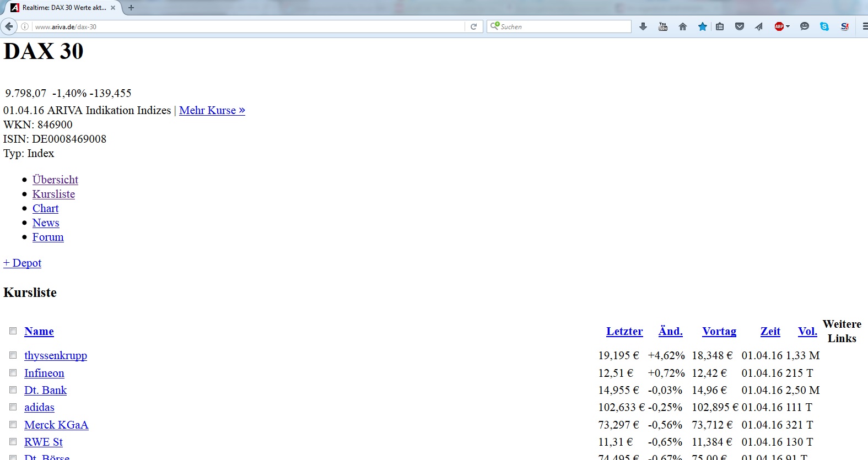Click the Skype toolbar icon

[x=824, y=26]
